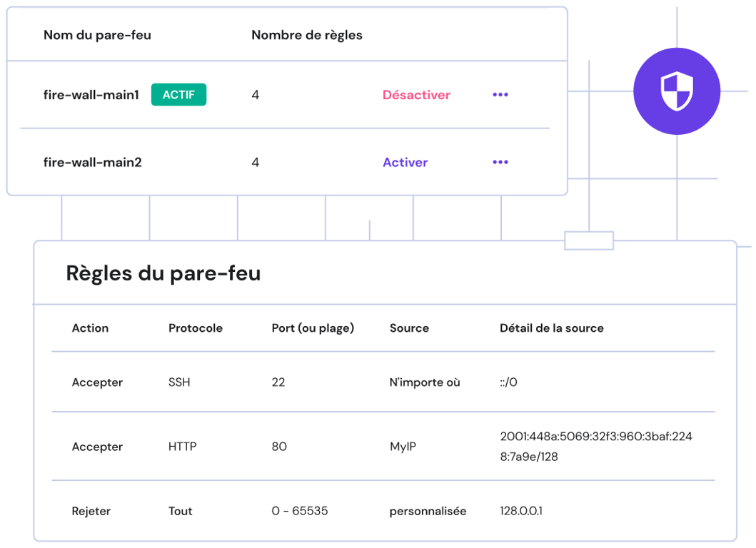This screenshot has width=756, height=548.
Task: Open more options for fire-wall-main1
Action: tap(500, 94)
